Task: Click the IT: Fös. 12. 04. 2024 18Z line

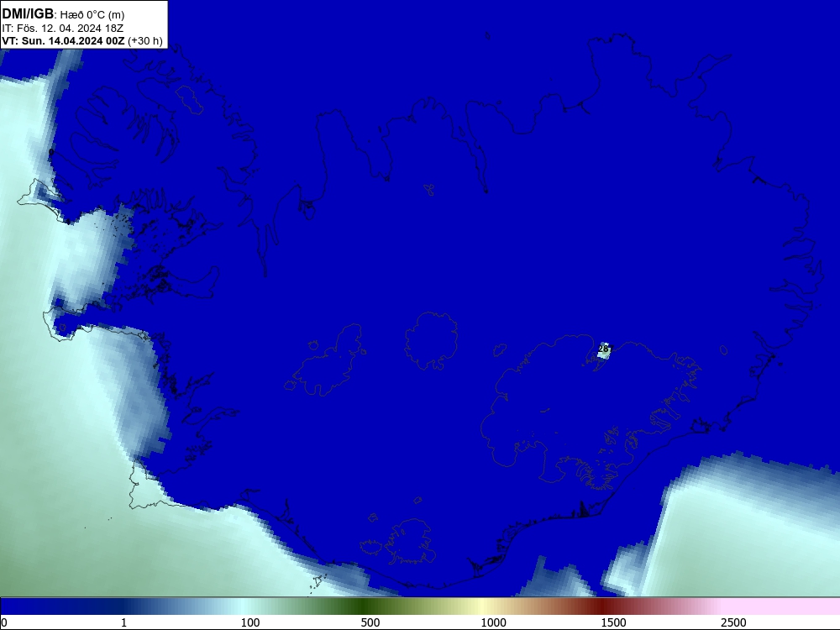Action: [x=63, y=28]
